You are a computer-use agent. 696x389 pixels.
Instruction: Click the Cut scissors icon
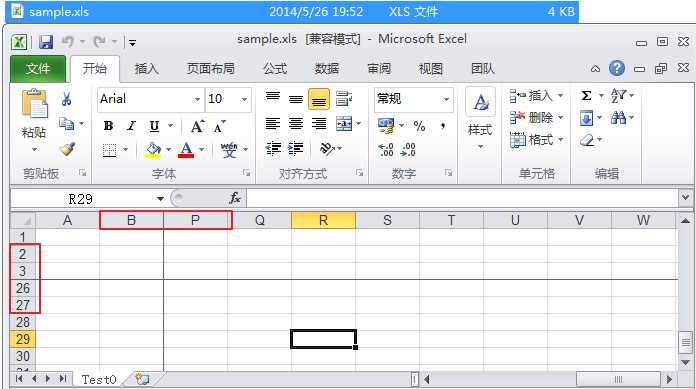click(x=67, y=99)
